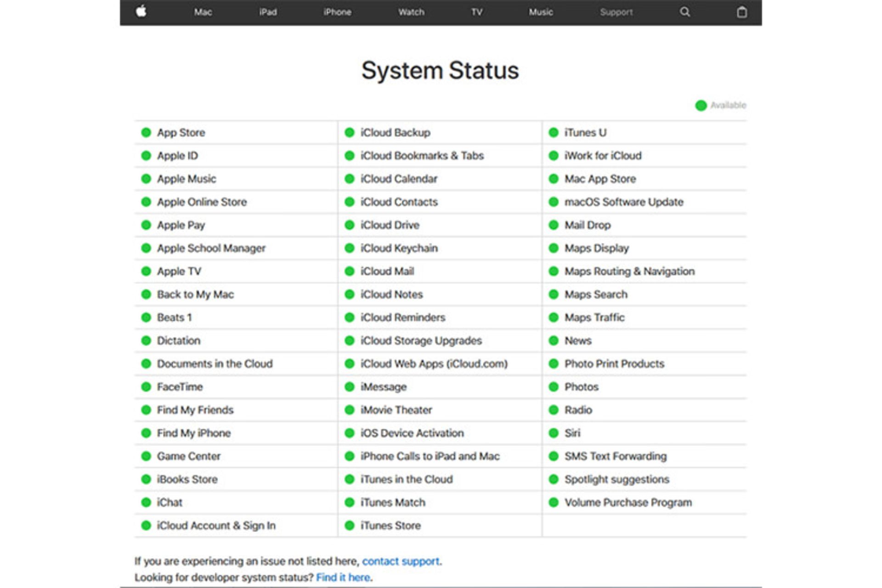This screenshot has height=588, width=882.
Task: Click the Apple logo icon
Action: [x=141, y=11]
